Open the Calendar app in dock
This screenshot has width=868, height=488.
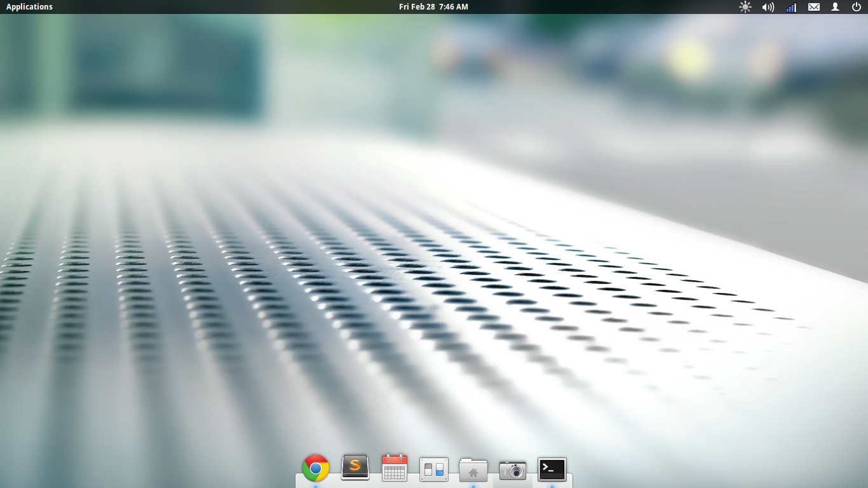click(395, 468)
